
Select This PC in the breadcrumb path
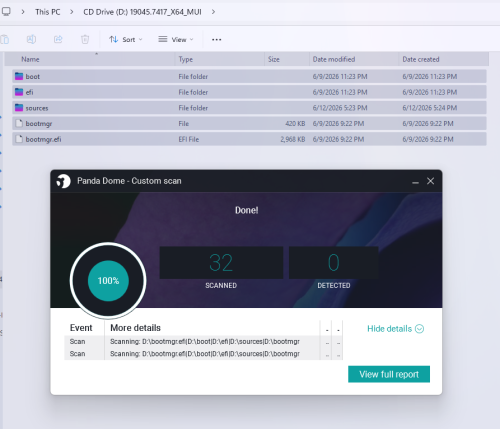[48, 12]
